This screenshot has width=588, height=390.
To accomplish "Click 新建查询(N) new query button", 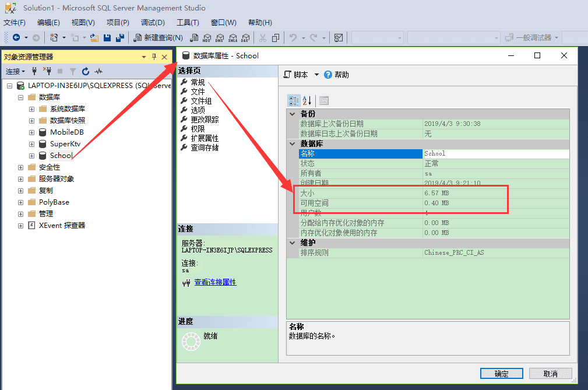I will coord(159,37).
